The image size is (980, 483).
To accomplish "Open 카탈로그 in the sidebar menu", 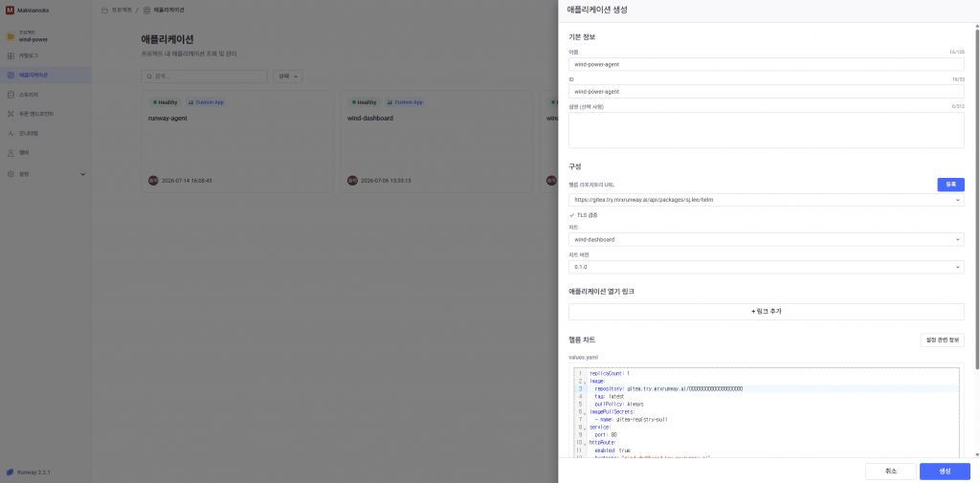I will 46,55.
